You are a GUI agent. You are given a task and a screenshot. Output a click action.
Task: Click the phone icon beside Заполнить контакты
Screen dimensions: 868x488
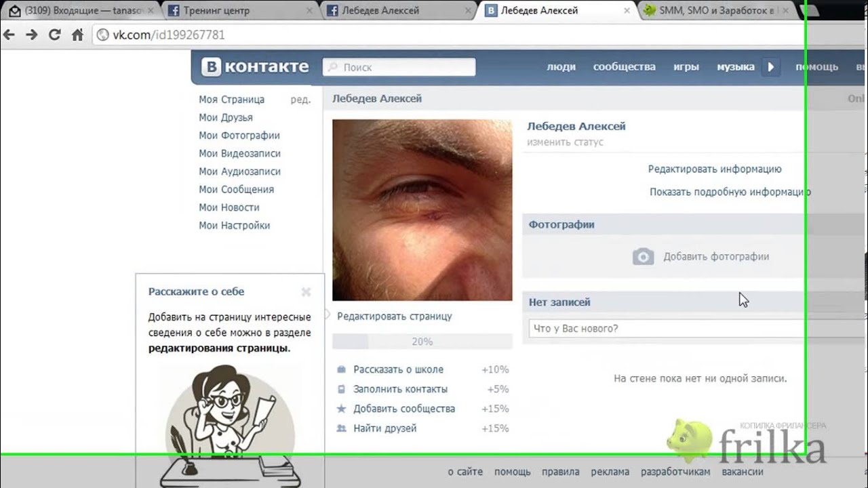pos(341,389)
